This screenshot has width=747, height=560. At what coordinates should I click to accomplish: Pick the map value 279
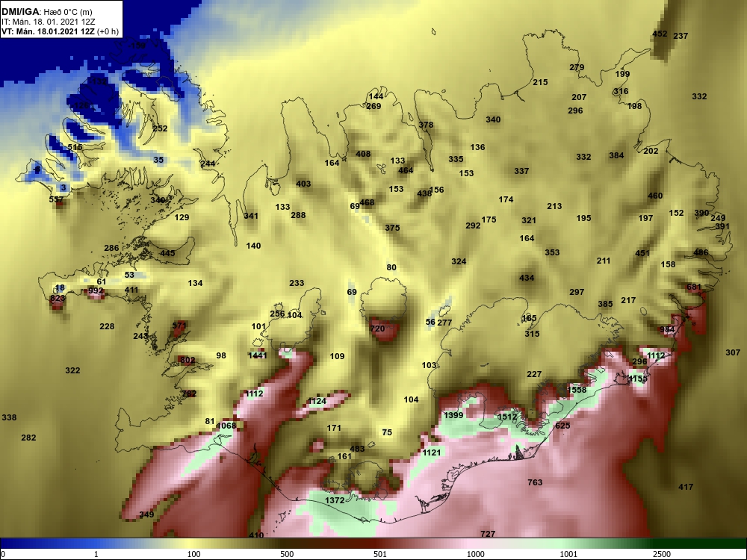577,67
